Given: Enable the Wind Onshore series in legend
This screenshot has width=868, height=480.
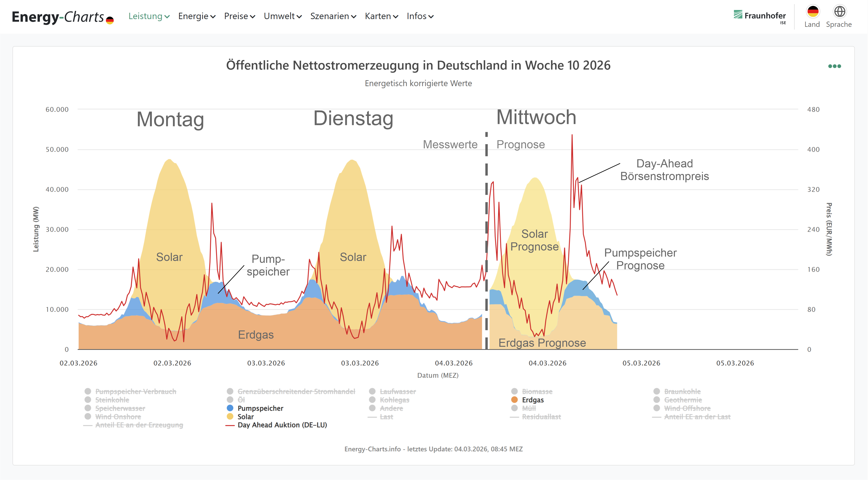Looking at the screenshot, I should (118, 417).
